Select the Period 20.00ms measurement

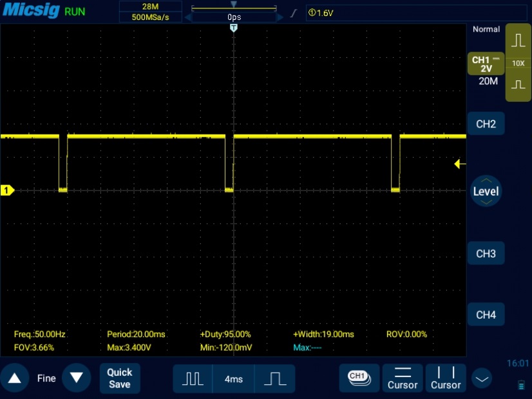(136, 334)
